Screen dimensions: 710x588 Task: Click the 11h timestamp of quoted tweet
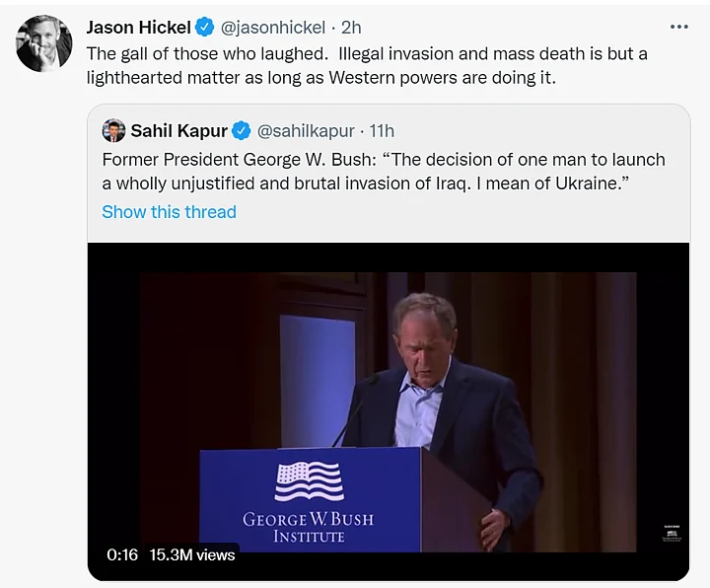(x=382, y=131)
